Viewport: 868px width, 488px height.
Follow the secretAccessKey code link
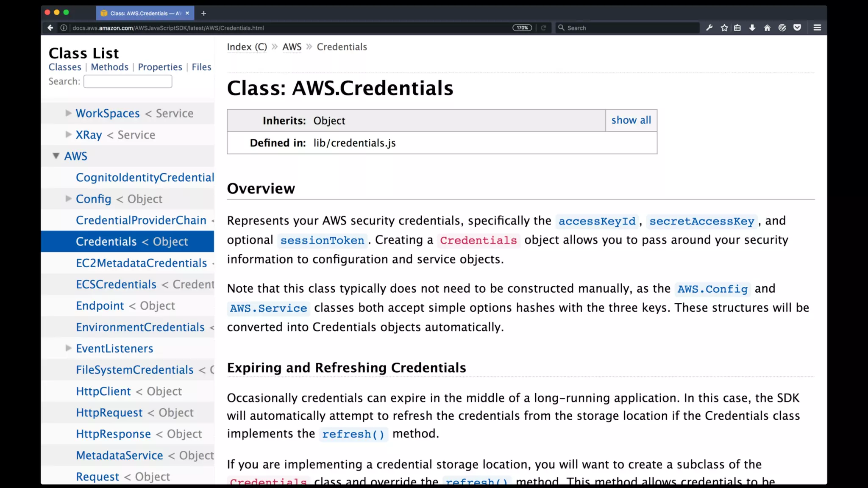[x=702, y=221]
